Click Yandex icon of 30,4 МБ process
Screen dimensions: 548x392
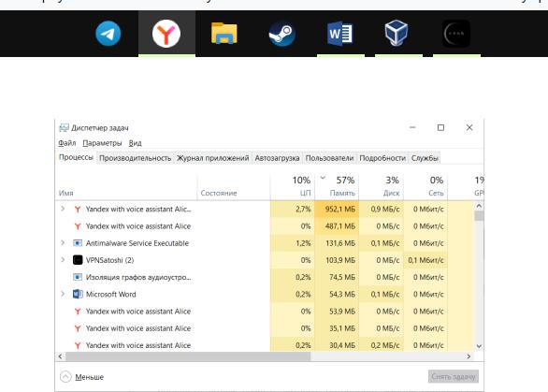point(78,345)
